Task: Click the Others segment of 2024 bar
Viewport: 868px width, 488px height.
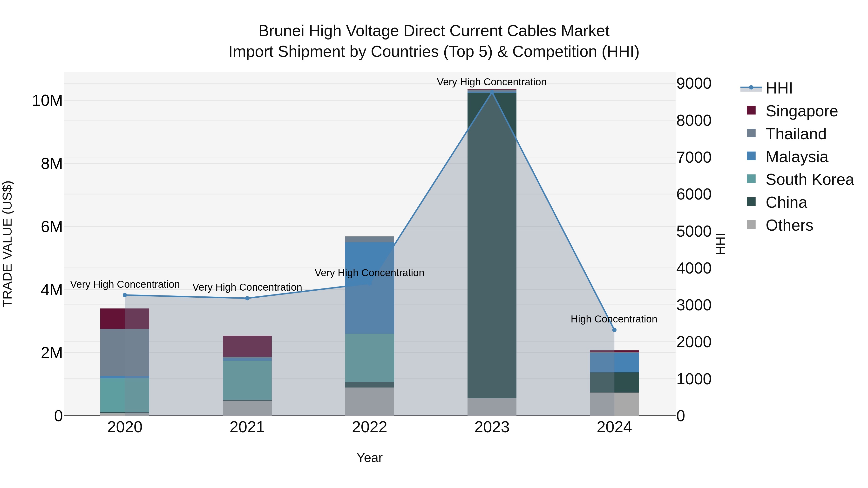Action: pos(614,404)
